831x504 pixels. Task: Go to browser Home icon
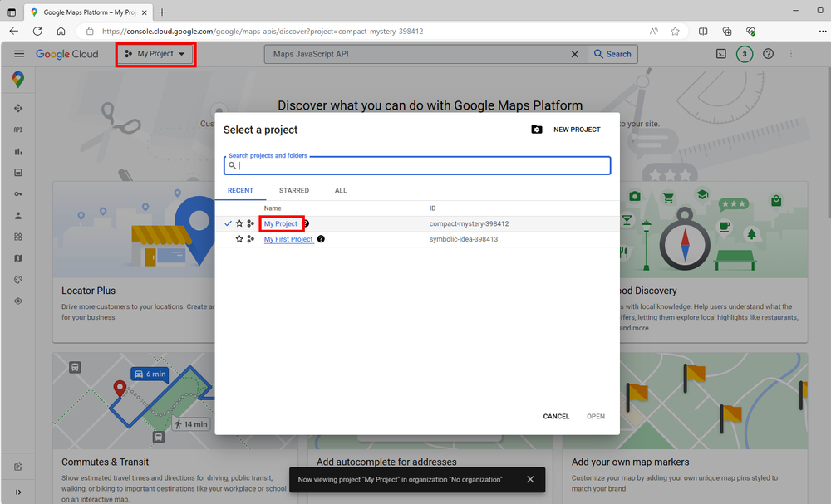[x=61, y=32]
